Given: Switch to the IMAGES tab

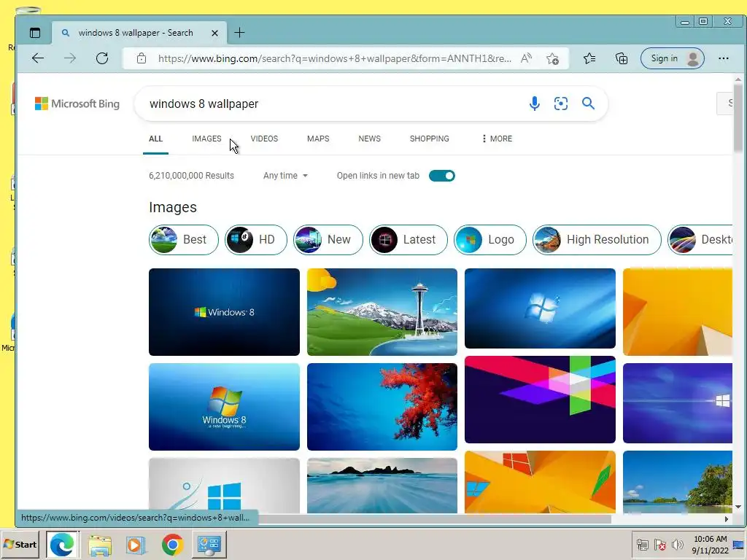Looking at the screenshot, I should click(206, 139).
